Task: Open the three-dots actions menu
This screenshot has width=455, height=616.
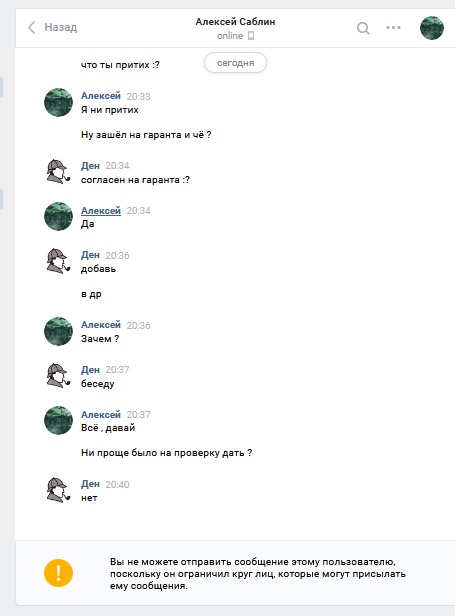Action: (393, 28)
